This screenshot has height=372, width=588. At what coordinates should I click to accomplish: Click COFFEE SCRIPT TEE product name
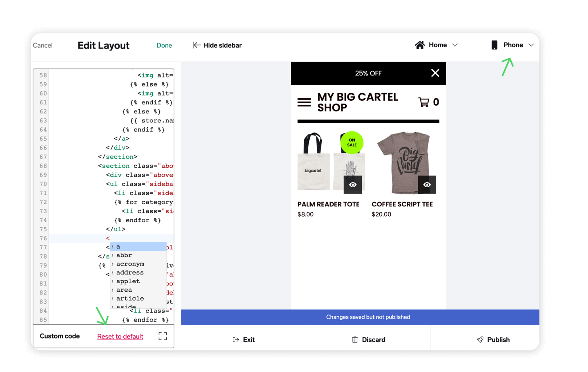(402, 204)
